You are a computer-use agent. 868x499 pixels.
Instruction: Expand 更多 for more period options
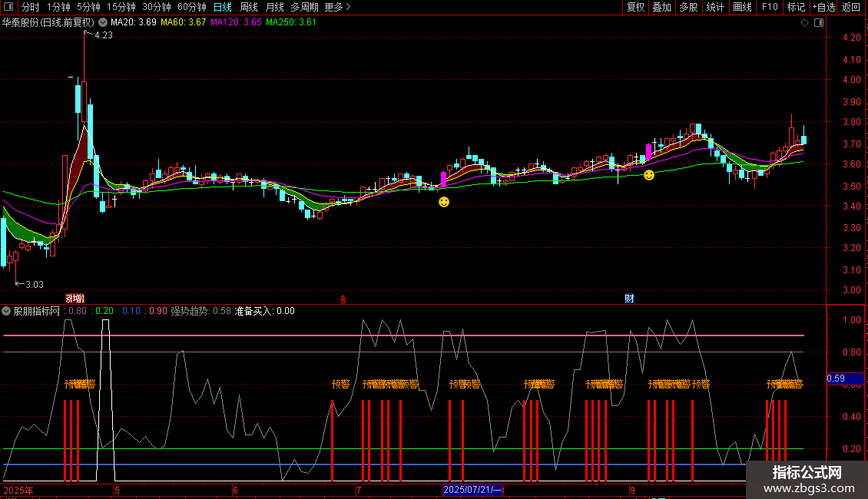pos(337,8)
